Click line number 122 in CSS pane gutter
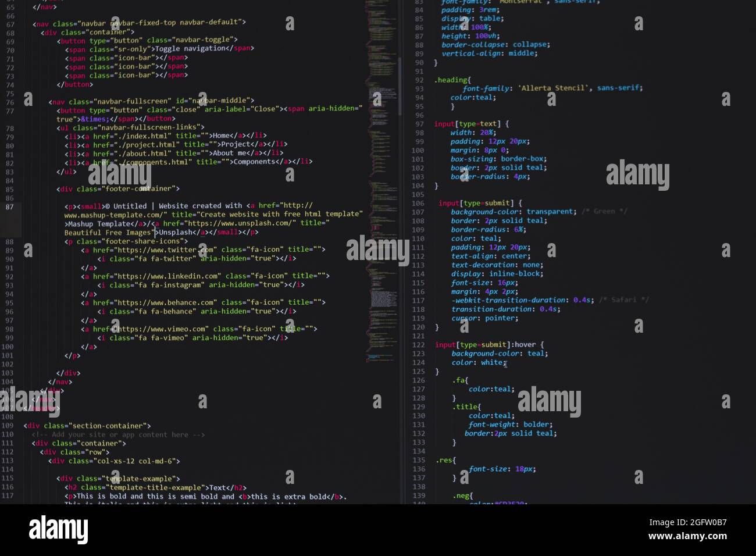 coord(418,344)
